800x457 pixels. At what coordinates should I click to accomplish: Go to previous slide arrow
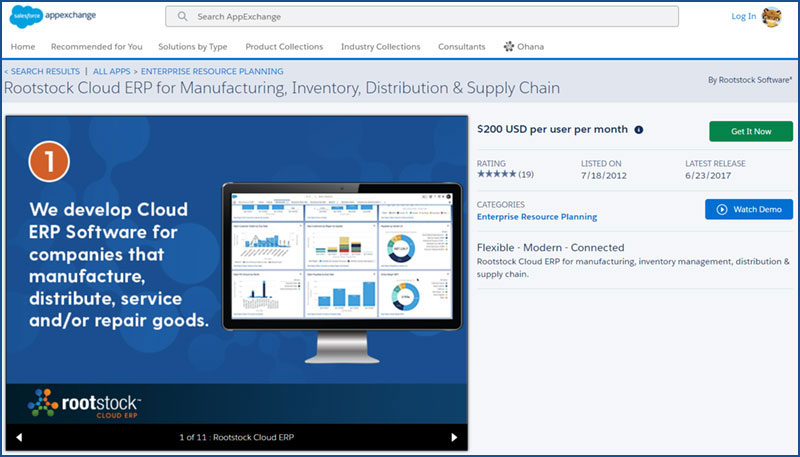pos(19,437)
